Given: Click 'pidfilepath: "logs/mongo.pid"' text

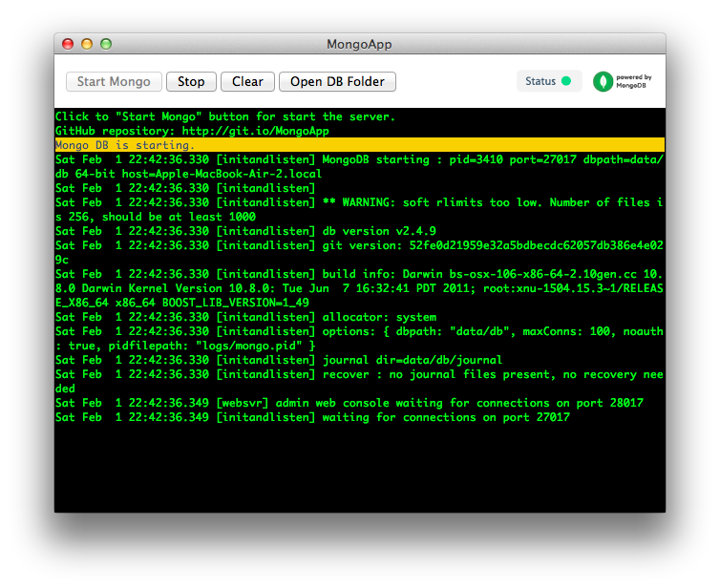Looking at the screenshot, I should (x=205, y=346).
